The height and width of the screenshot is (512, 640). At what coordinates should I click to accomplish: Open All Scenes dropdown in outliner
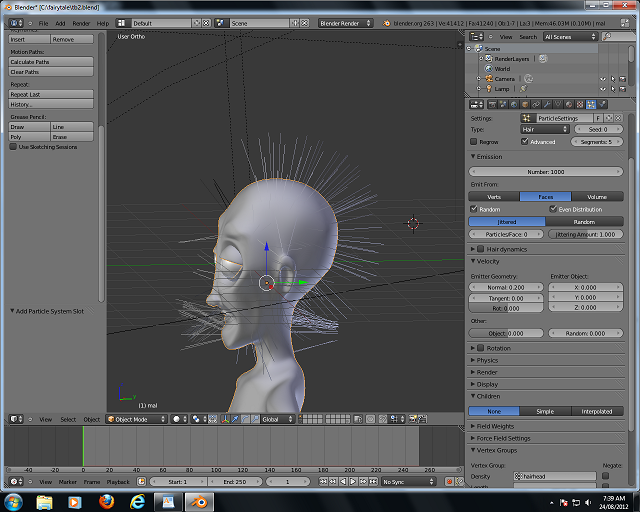coord(570,37)
